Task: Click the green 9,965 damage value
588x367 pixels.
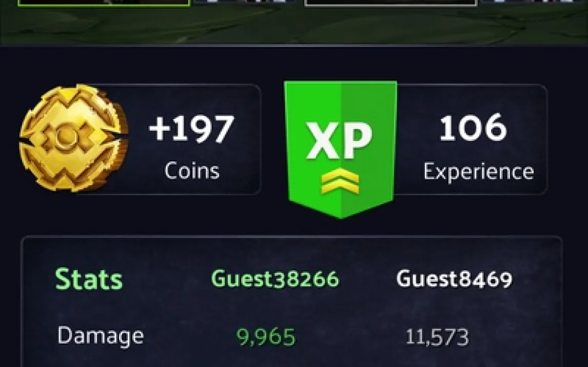Action: click(x=266, y=337)
